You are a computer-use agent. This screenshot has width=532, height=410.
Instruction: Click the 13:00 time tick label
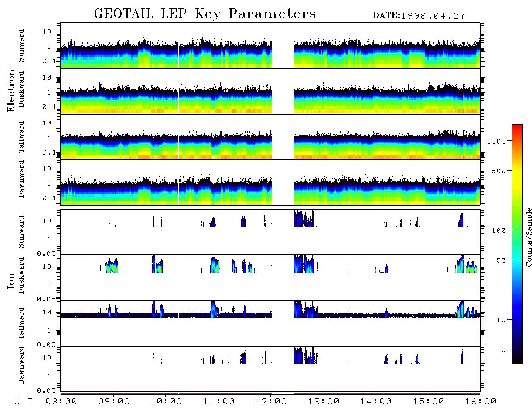(x=324, y=402)
